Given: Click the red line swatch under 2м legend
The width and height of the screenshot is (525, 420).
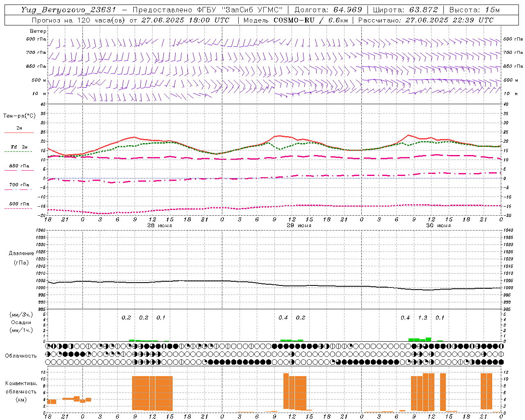Looking at the screenshot, I should coord(19,132).
